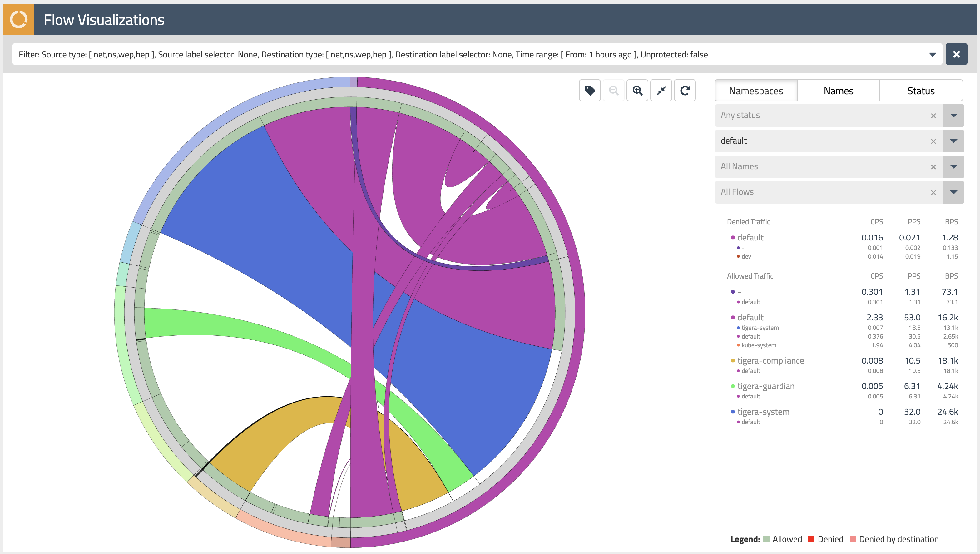Clear the 'Any status' field
Image resolution: width=980 pixels, height=554 pixels.
point(933,116)
